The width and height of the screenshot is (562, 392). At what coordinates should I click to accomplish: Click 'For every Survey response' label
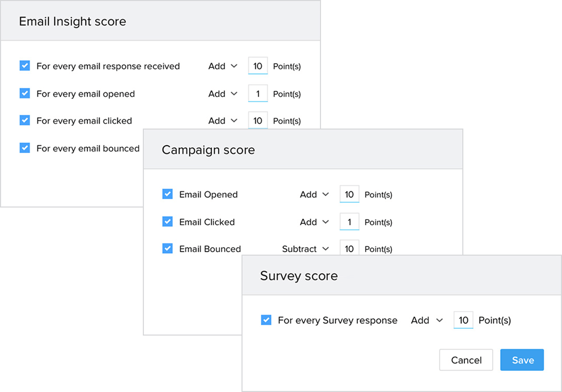click(x=338, y=320)
